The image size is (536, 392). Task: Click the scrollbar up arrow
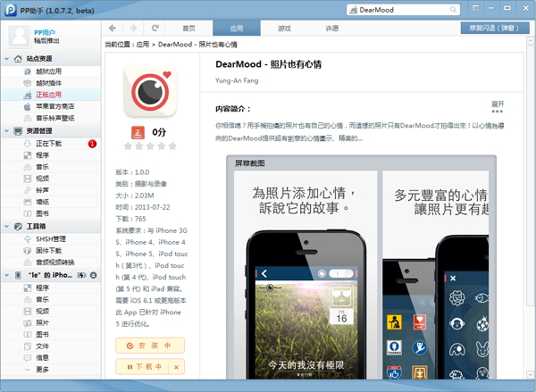530,41
